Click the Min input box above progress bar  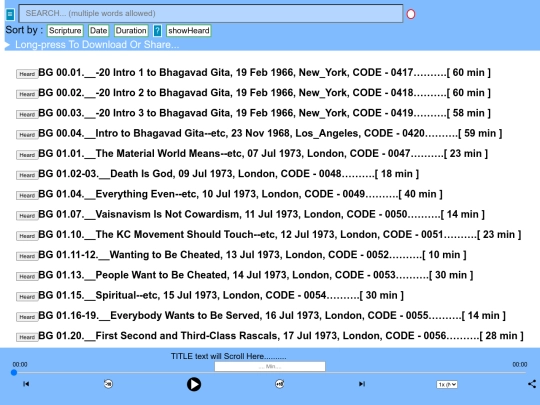click(270, 366)
